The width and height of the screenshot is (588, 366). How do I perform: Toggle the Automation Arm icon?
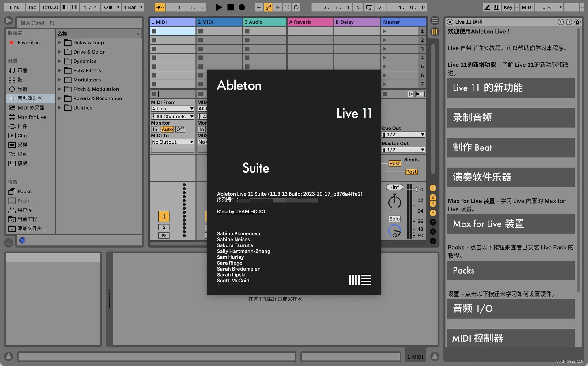point(268,7)
